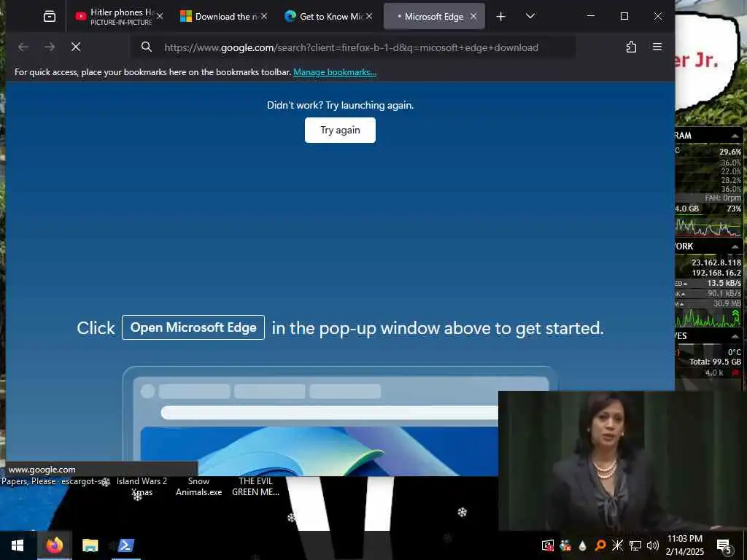Click the red-flagged display tray icon

point(547,545)
